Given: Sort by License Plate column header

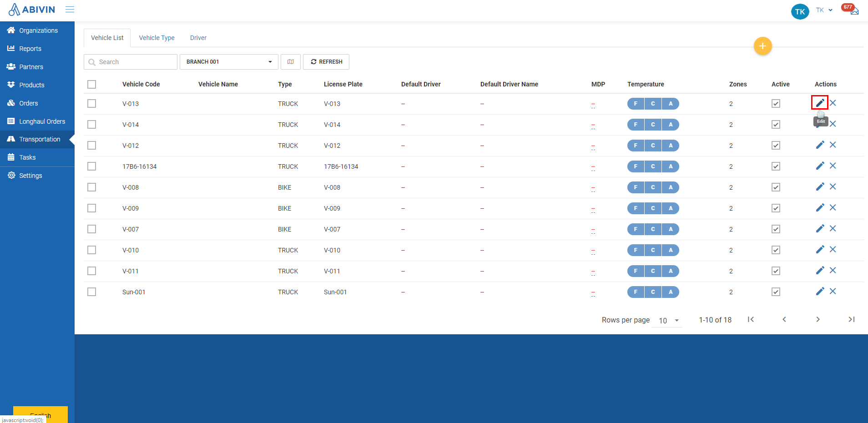Looking at the screenshot, I should 343,84.
